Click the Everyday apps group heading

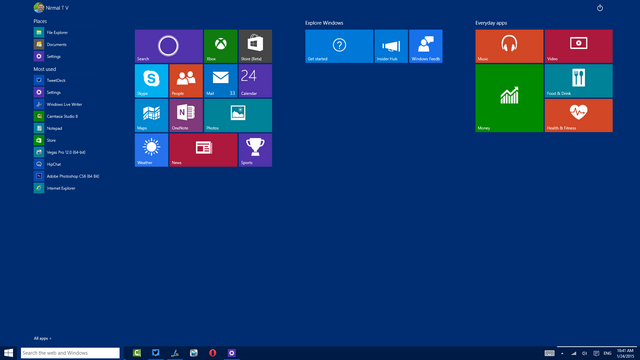pyautogui.click(x=491, y=23)
